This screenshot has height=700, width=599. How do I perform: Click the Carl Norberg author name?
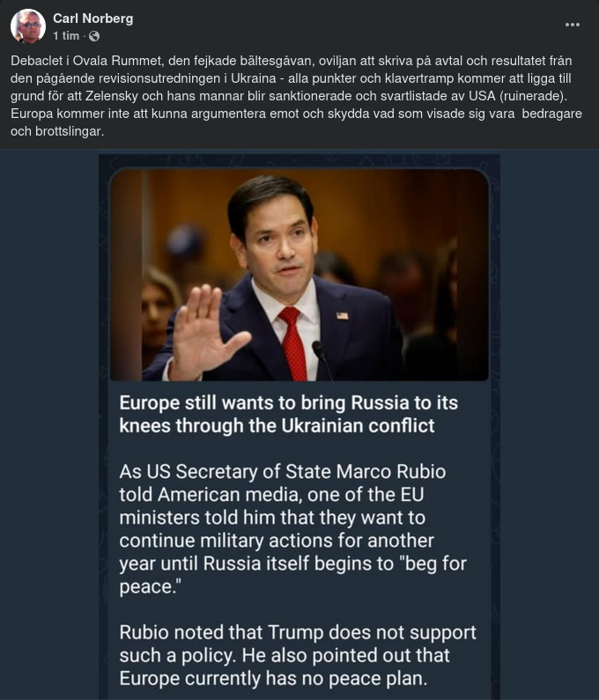[92, 18]
